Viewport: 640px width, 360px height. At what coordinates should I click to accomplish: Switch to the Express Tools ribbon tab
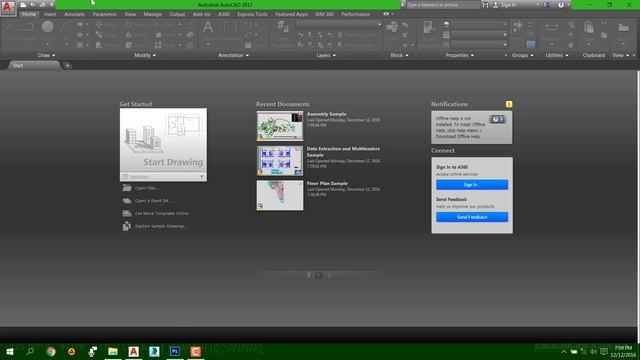[252, 14]
